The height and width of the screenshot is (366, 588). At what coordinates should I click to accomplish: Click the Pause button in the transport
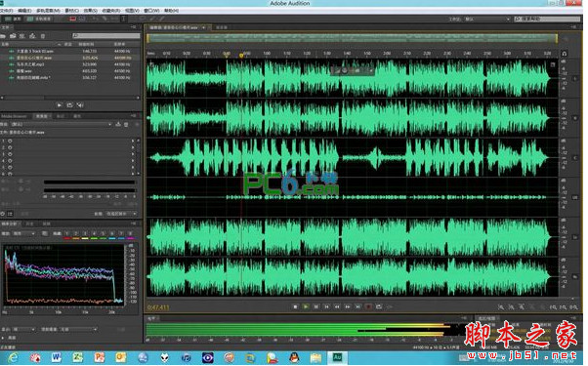pyautogui.click(x=316, y=307)
